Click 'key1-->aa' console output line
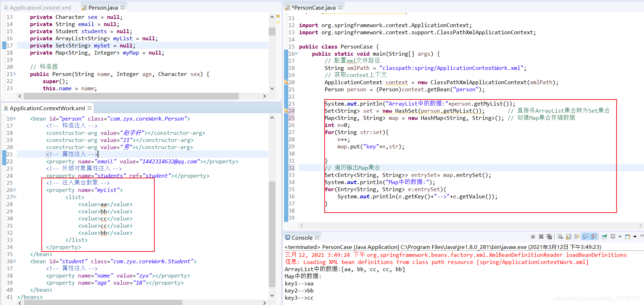 click(299, 284)
